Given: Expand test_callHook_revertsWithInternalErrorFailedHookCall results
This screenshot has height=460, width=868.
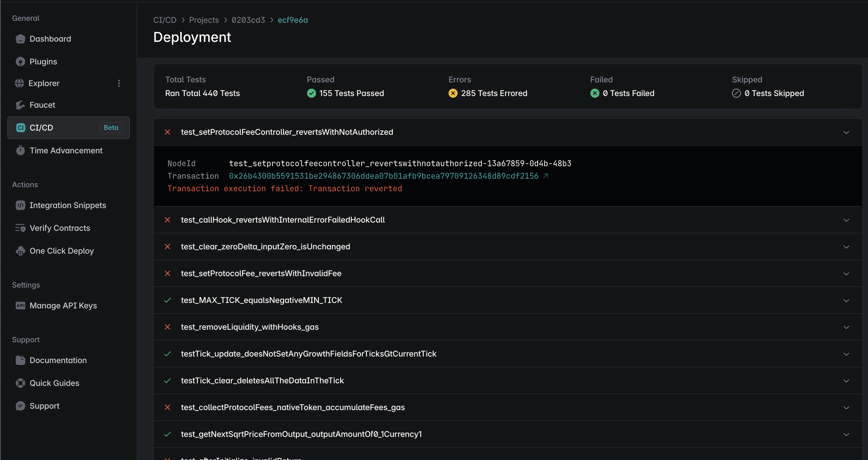Looking at the screenshot, I should coord(846,219).
